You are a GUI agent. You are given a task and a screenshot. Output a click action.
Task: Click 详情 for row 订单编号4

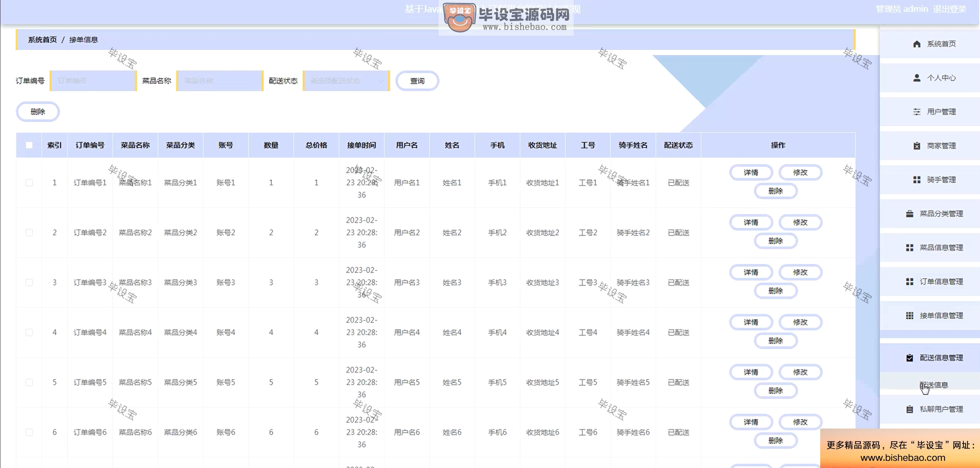point(751,322)
